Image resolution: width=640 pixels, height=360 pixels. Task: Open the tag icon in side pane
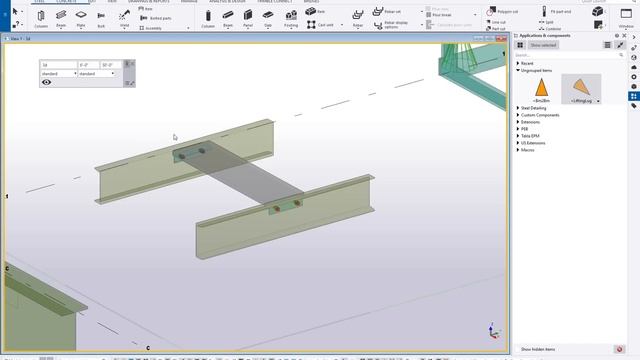[x=633, y=106]
